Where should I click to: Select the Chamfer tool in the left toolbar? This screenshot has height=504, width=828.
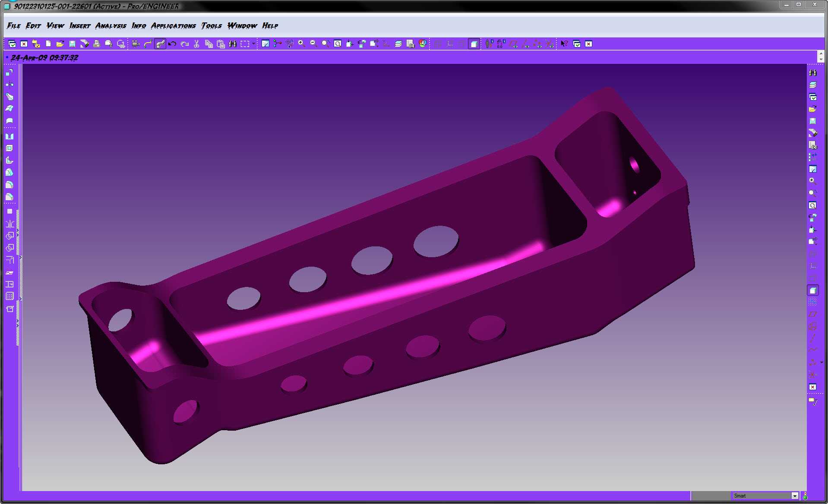(x=9, y=197)
